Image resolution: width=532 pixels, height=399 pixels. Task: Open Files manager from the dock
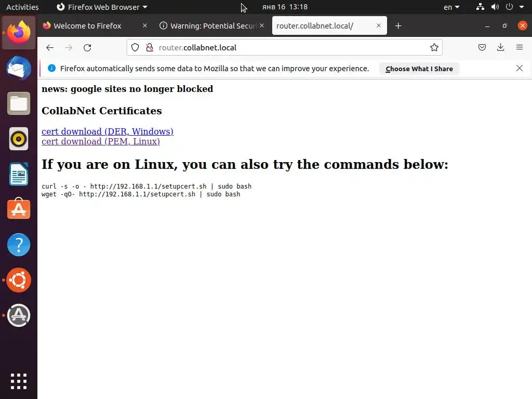[19, 103]
